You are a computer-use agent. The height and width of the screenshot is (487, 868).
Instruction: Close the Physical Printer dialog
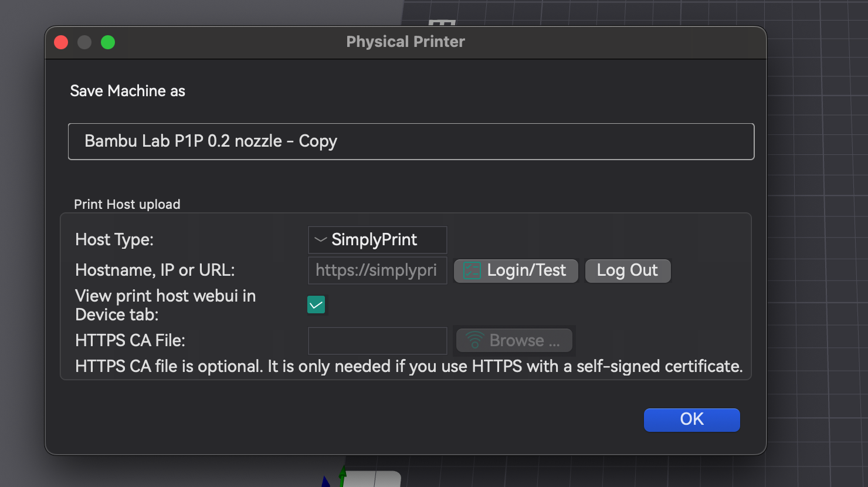[x=61, y=42]
